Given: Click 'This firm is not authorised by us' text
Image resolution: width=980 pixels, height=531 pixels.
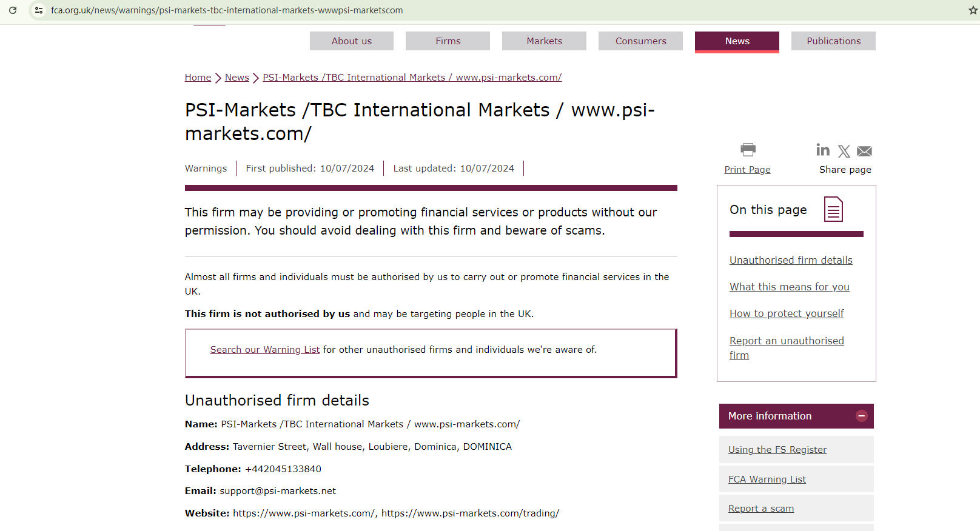Looking at the screenshot, I should 267,314.
